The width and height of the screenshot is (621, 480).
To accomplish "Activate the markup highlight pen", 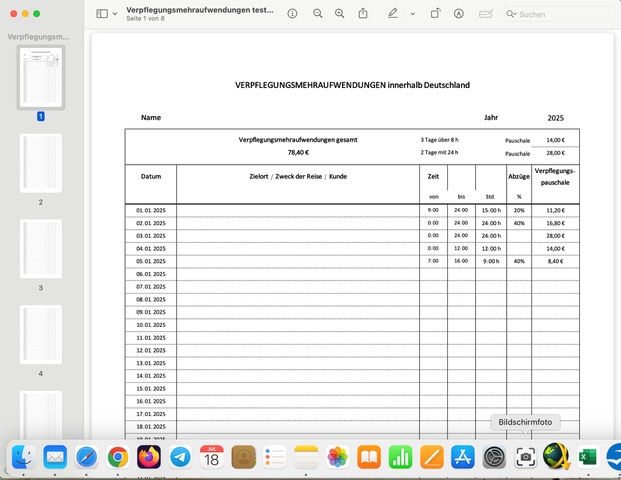I will coord(392,14).
